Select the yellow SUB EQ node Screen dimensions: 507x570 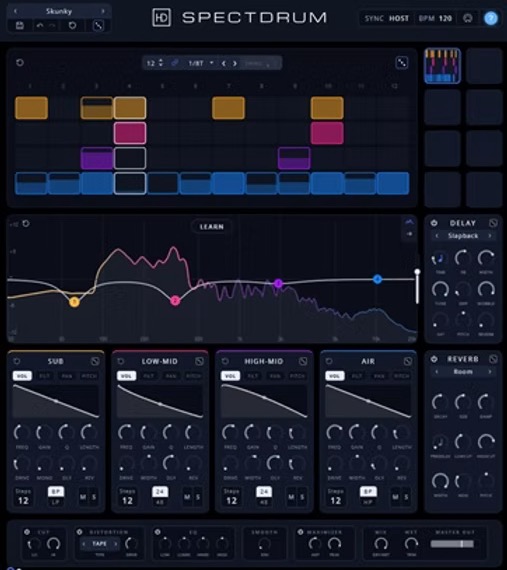[x=74, y=302]
